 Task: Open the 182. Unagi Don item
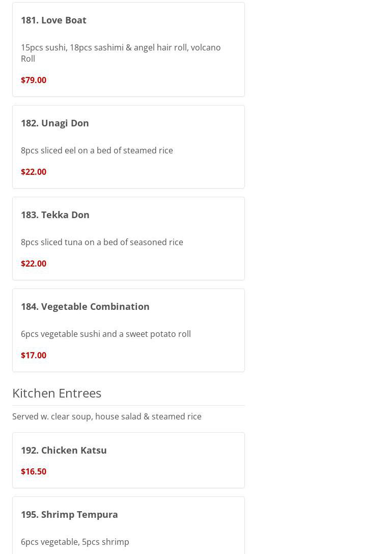pyautogui.click(x=54, y=123)
